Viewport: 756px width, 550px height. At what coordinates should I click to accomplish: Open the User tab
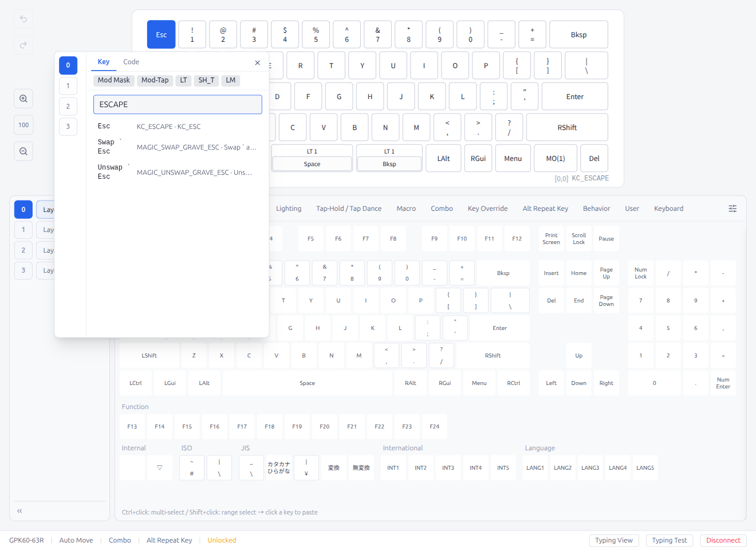(632, 209)
